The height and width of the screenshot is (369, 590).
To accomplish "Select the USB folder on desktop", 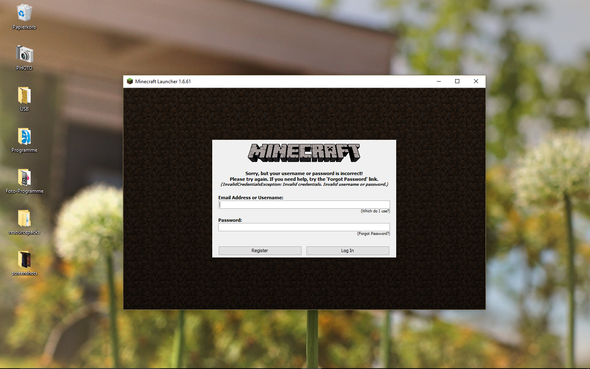I will [24, 99].
